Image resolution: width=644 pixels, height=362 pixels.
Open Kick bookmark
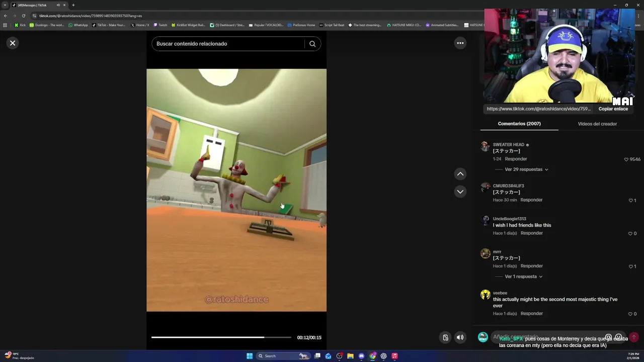coord(20,25)
